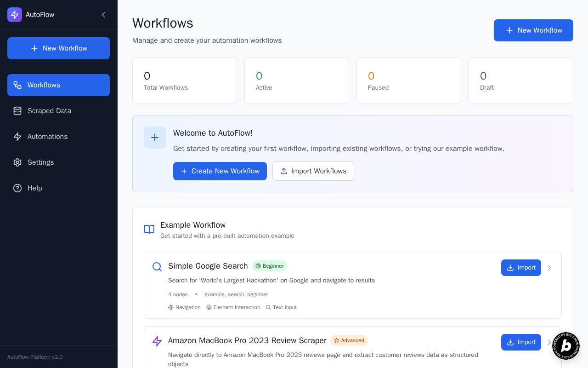Click Import Workflows button
This screenshot has height=368, width=588.
tap(313, 171)
